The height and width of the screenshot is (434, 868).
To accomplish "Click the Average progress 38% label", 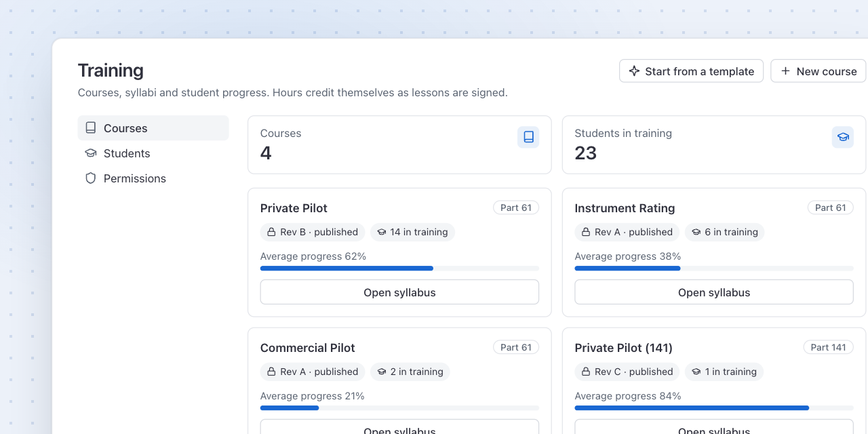I will click(x=628, y=256).
